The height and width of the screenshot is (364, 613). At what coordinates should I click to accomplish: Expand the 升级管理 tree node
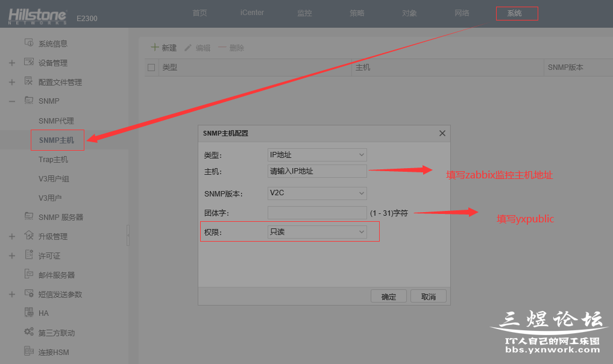tap(12, 237)
